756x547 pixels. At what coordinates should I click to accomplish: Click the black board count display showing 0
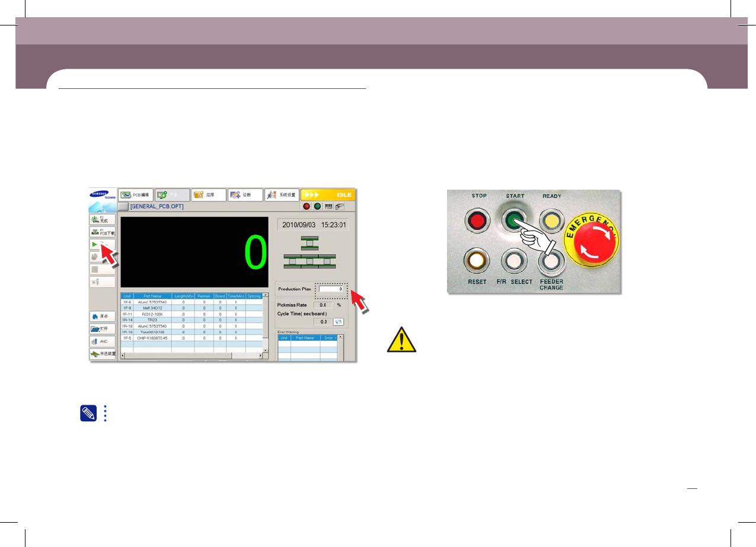(x=194, y=252)
